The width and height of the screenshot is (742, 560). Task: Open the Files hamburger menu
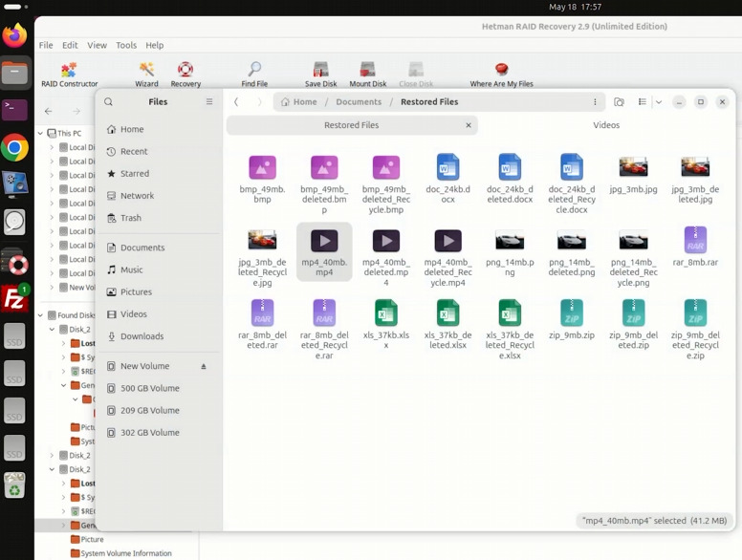(x=209, y=101)
